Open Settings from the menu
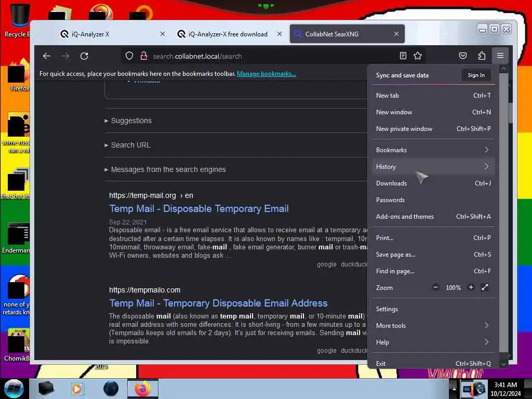Viewport: 532px width, 399px height. pyautogui.click(x=433, y=309)
